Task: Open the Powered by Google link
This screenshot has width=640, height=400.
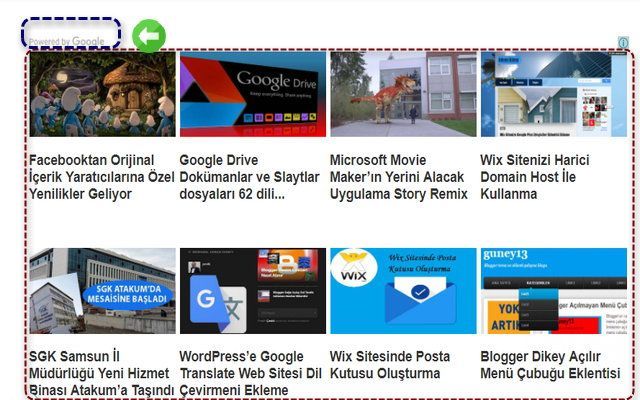Action: coord(67,41)
